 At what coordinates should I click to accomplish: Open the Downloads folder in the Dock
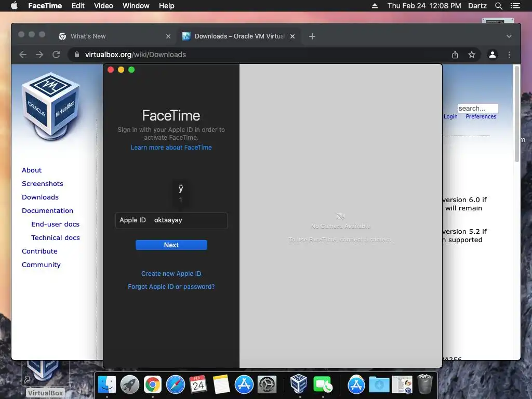pos(379,384)
